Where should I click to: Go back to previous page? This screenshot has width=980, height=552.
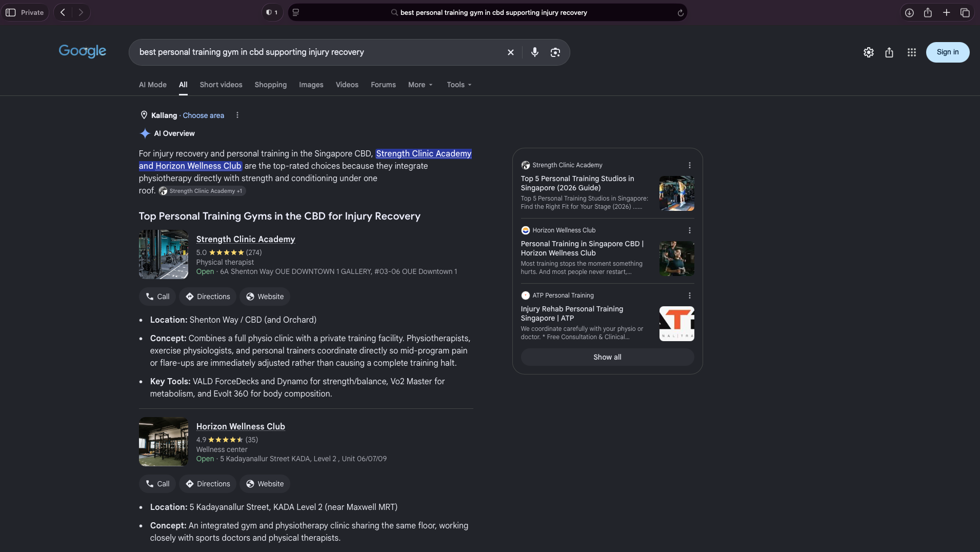click(63, 12)
